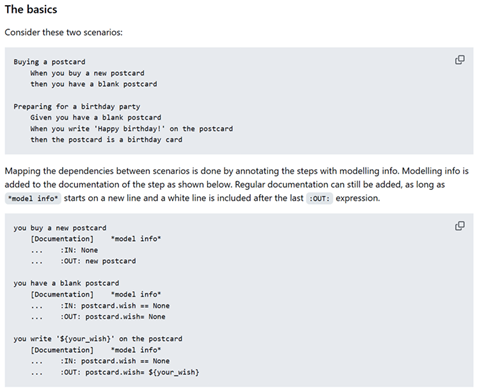479x389 pixels.
Task: Copy the keyword documentation code block
Action: coord(460,226)
